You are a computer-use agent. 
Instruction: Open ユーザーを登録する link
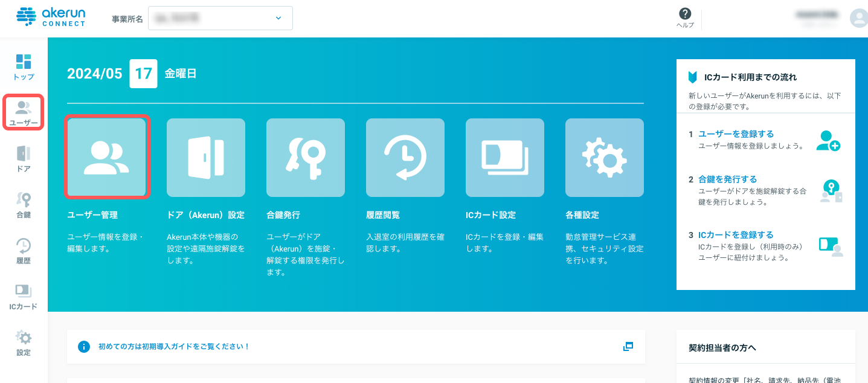pyautogui.click(x=736, y=134)
